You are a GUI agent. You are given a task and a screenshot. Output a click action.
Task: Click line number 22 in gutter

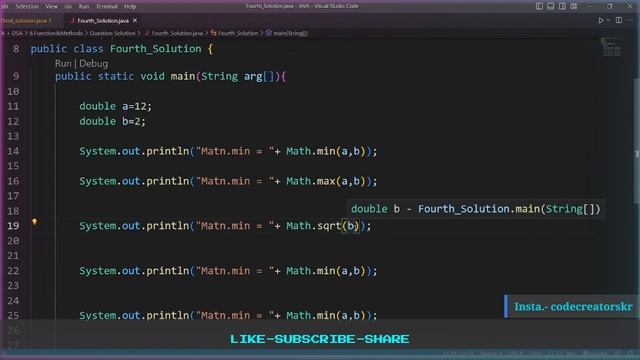tap(13, 271)
